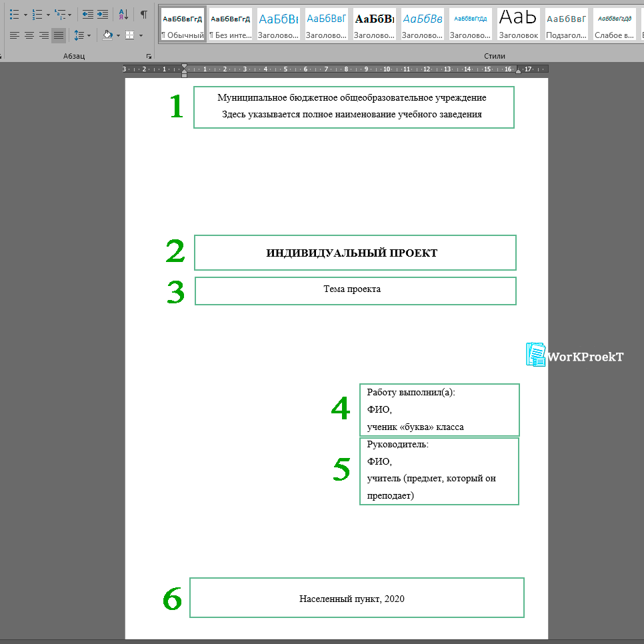Click the bulleted list icon

coord(15,14)
